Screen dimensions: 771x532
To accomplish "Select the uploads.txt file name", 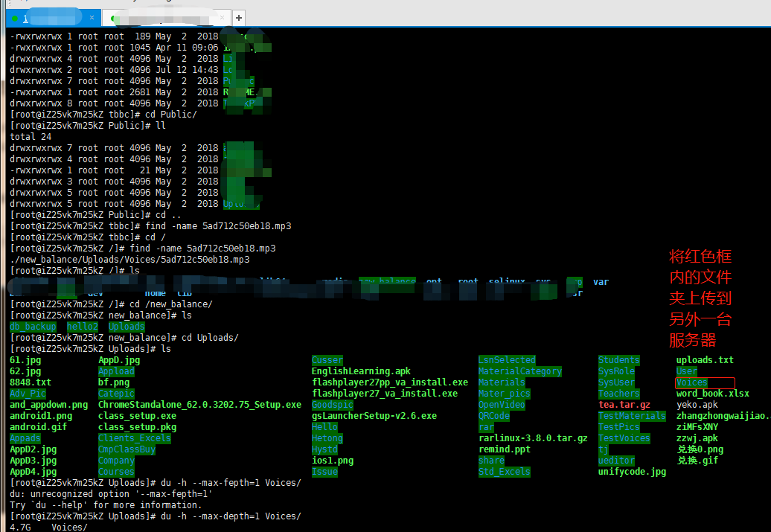I will coord(705,360).
